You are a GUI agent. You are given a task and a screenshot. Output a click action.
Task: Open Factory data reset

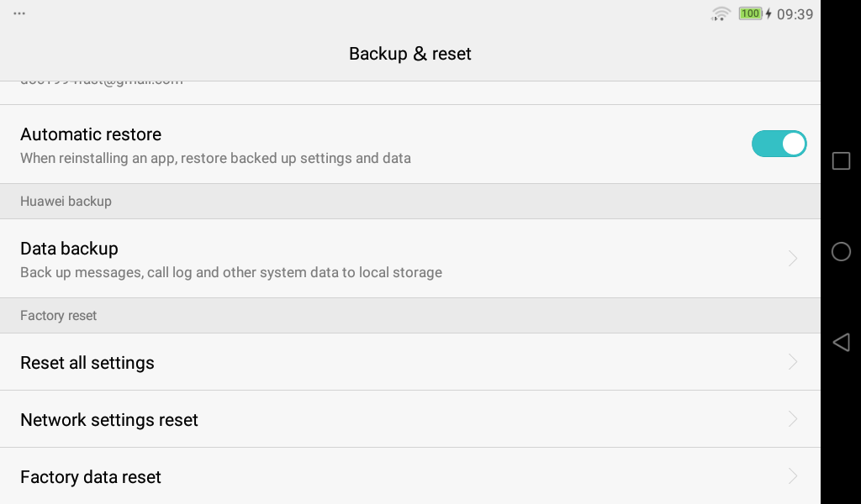(x=91, y=477)
